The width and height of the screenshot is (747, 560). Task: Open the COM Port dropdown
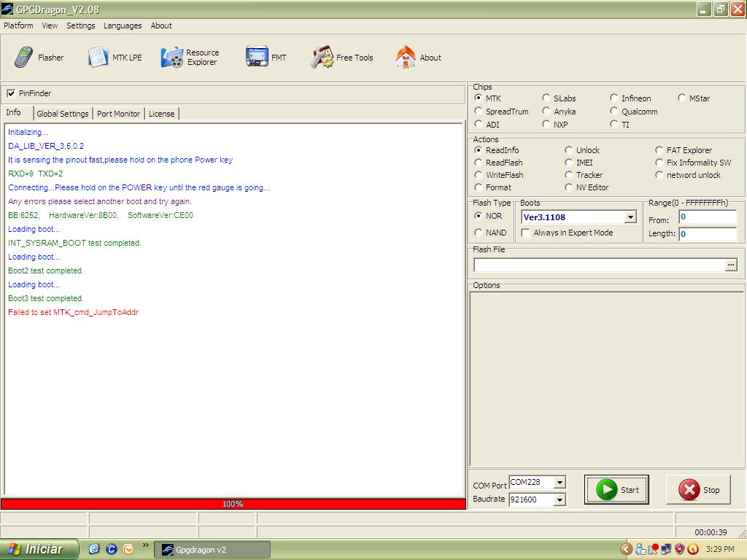[x=559, y=483]
